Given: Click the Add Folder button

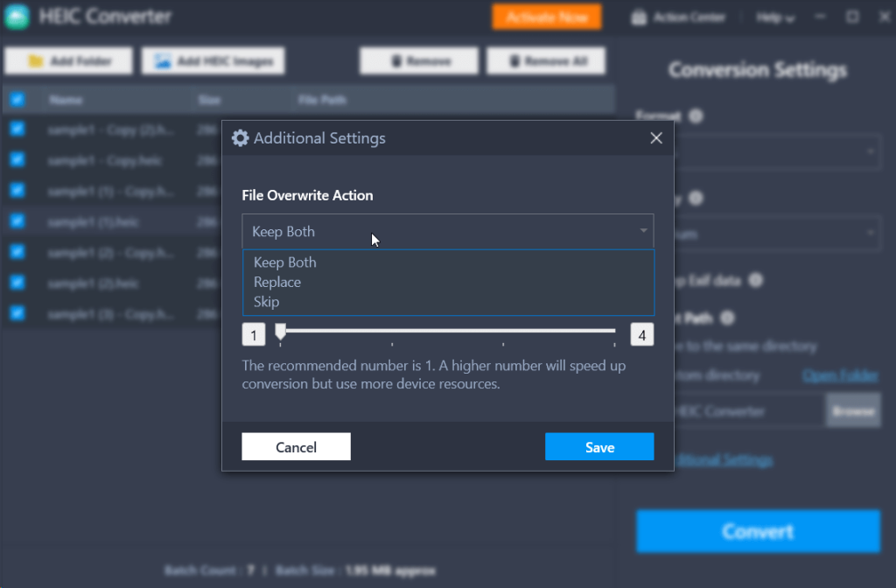Looking at the screenshot, I should tap(68, 61).
